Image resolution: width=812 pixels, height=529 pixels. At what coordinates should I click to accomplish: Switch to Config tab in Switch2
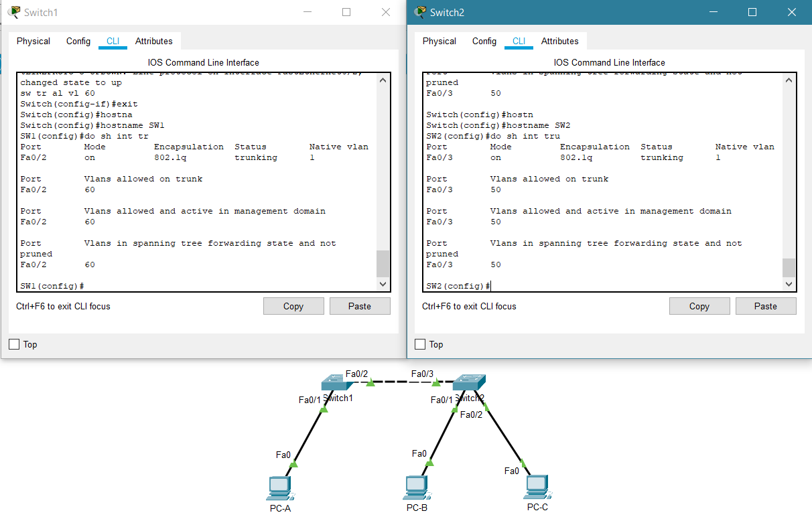(484, 41)
